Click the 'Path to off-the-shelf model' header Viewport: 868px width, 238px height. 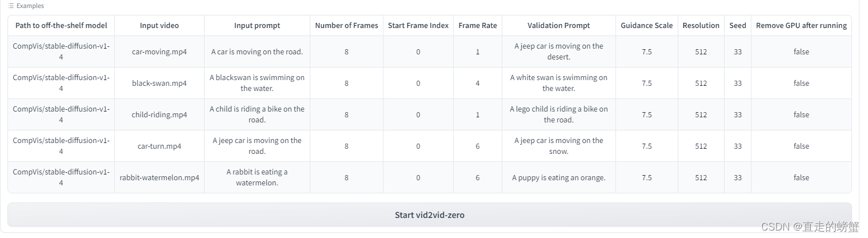coord(61,26)
